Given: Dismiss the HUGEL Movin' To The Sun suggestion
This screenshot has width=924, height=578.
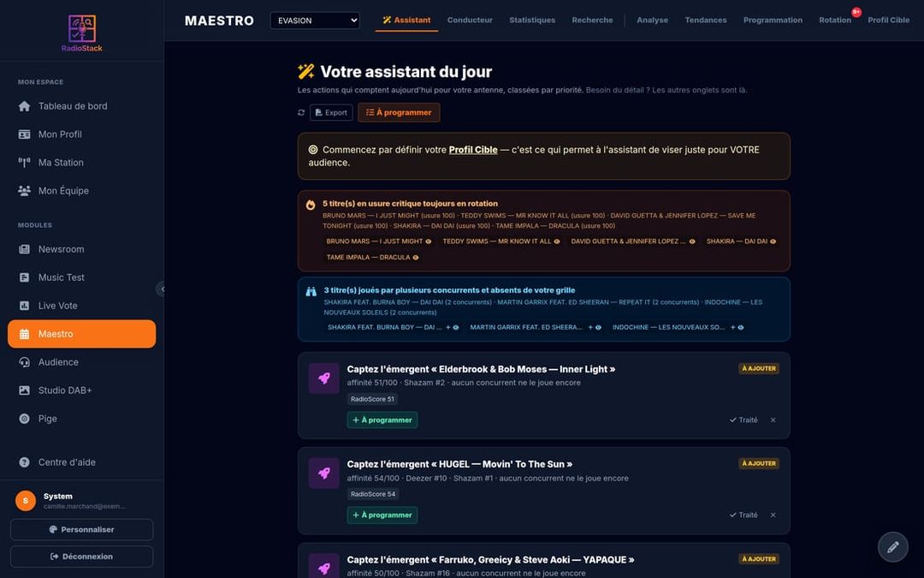Looking at the screenshot, I should (x=773, y=515).
